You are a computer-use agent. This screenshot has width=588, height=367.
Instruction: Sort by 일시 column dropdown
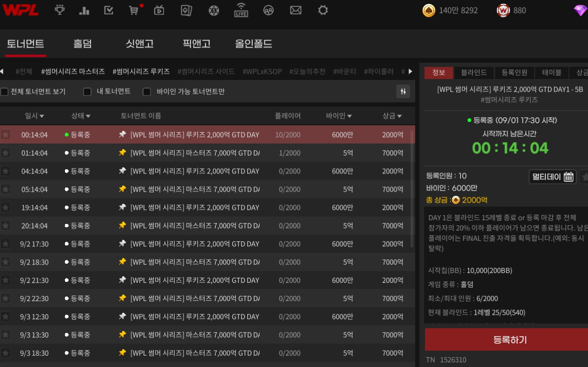(35, 116)
